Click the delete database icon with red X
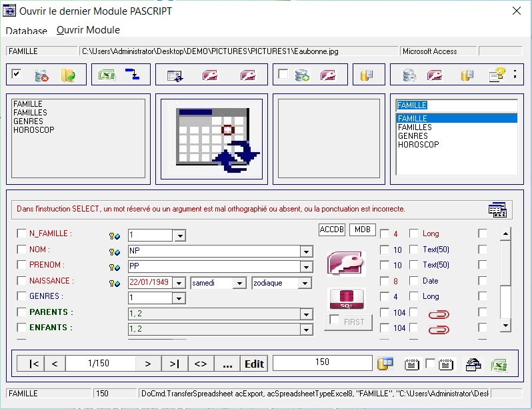 pyautogui.click(x=41, y=75)
